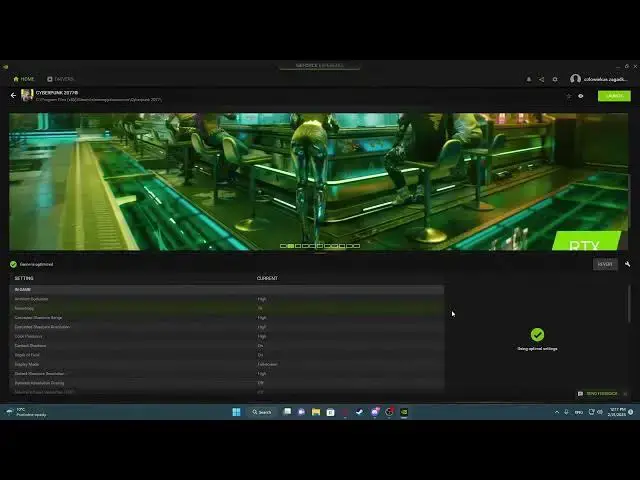Expand the system tray hidden icons chevron
Screen dimensions: 640x480
[x=557, y=412]
